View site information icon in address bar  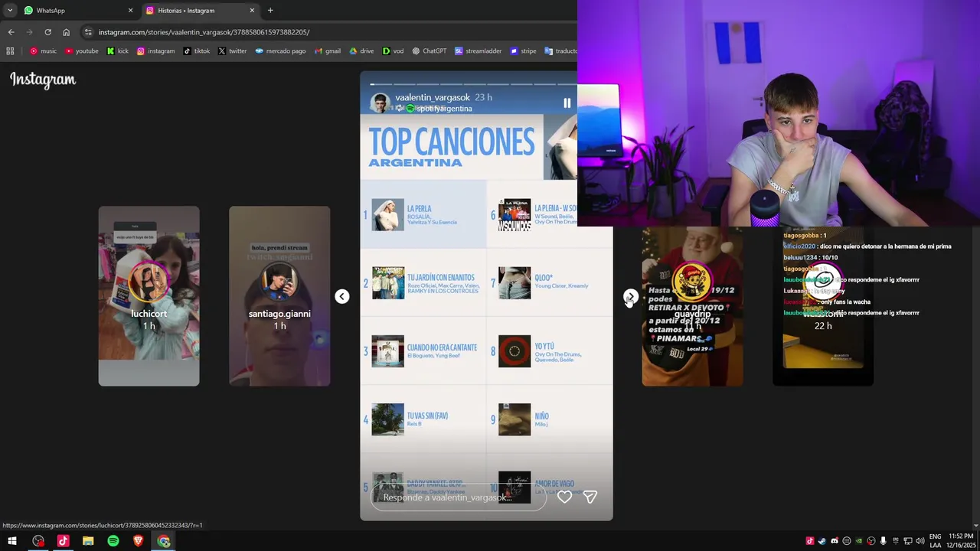pos(88,32)
